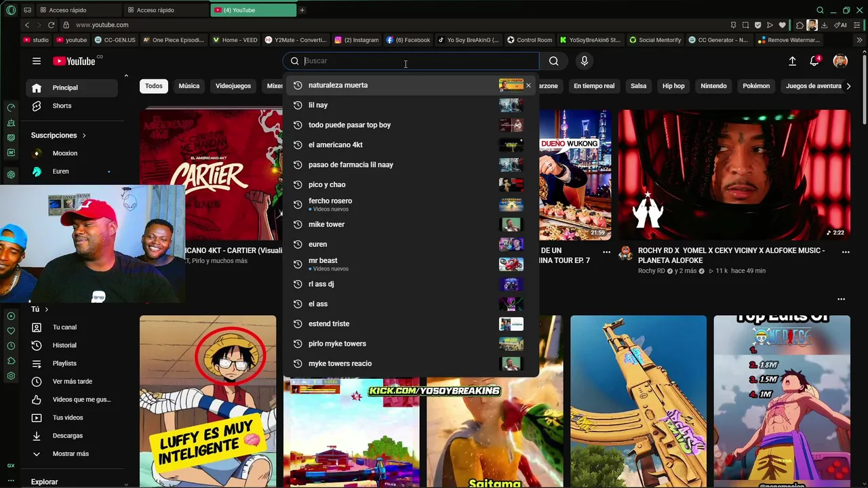
Task: Remove 'naturaleza muerta' search suggestion
Action: pyautogui.click(x=528, y=85)
